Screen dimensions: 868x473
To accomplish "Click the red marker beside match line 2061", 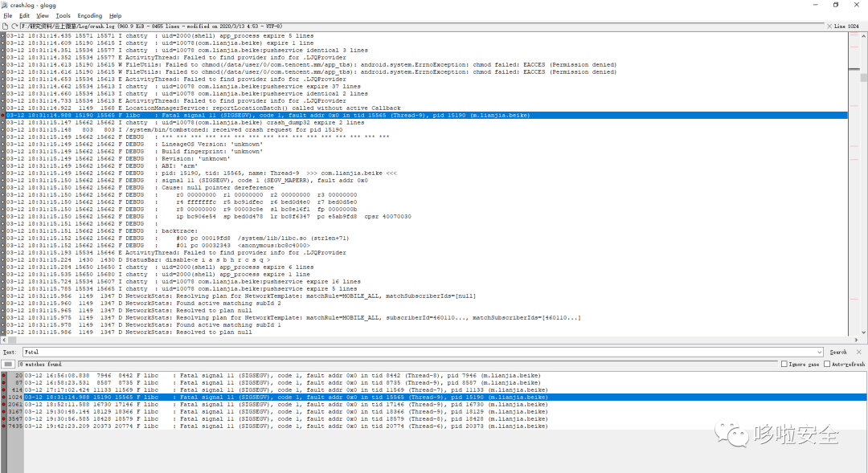I will pyautogui.click(x=3, y=405).
